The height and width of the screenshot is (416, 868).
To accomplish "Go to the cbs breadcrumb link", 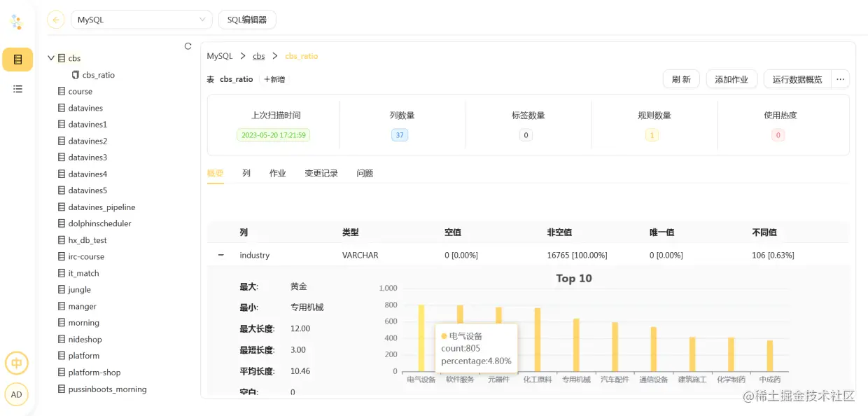I will tap(259, 56).
